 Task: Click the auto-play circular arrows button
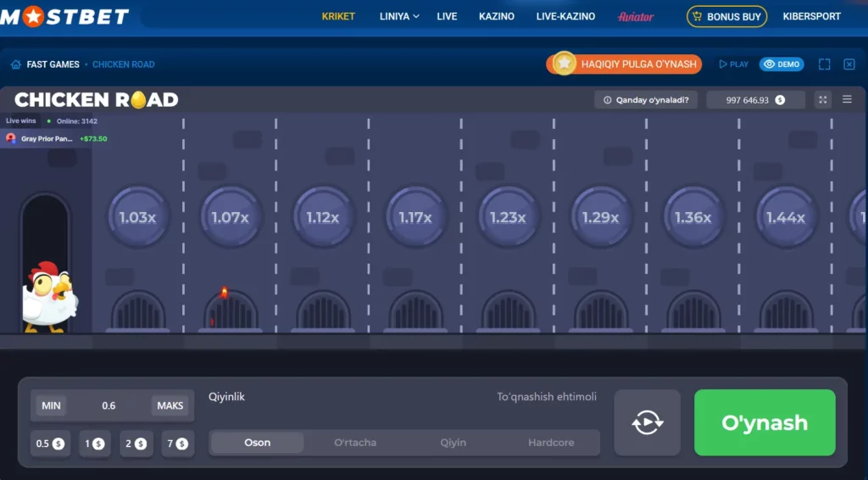[647, 422]
